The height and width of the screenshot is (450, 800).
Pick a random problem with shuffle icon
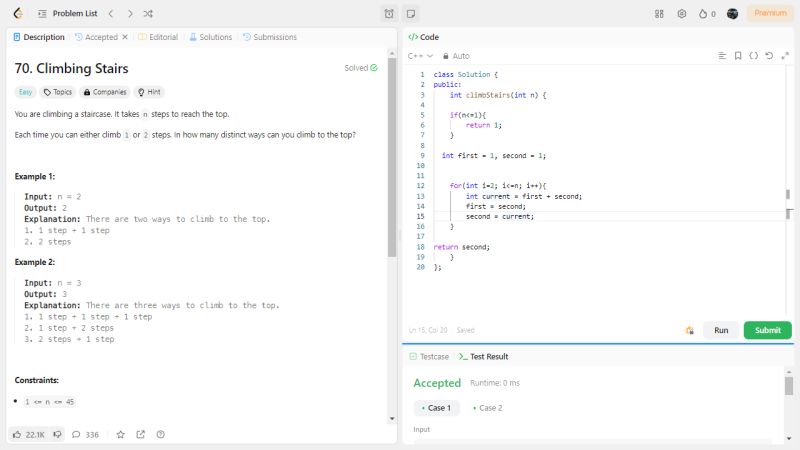click(x=148, y=13)
